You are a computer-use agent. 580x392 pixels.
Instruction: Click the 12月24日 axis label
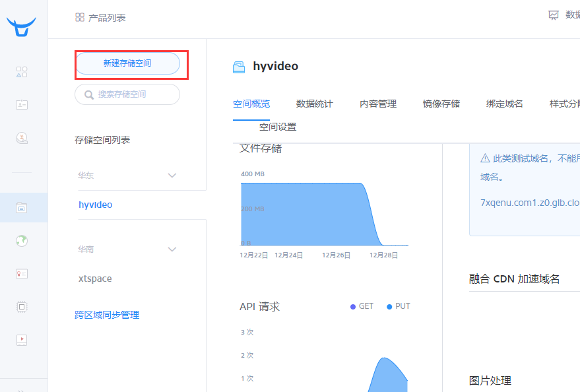click(x=288, y=255)
